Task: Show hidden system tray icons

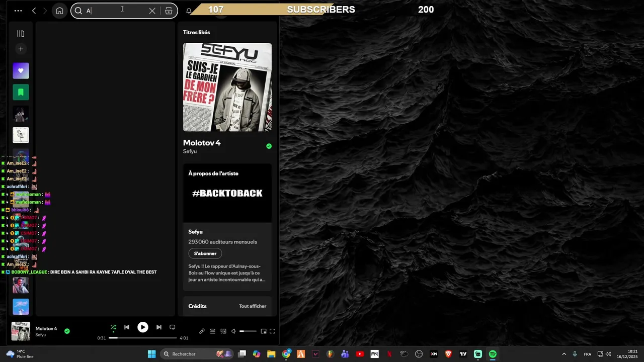Action: (563, 354)
